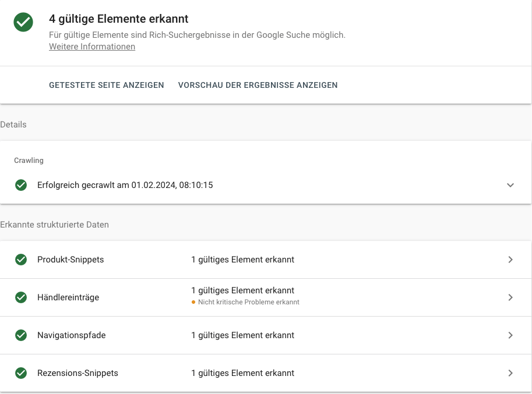Open Weitere Informationen link
The height and width of the screenshot is (394, 532).
pos(91,47)
